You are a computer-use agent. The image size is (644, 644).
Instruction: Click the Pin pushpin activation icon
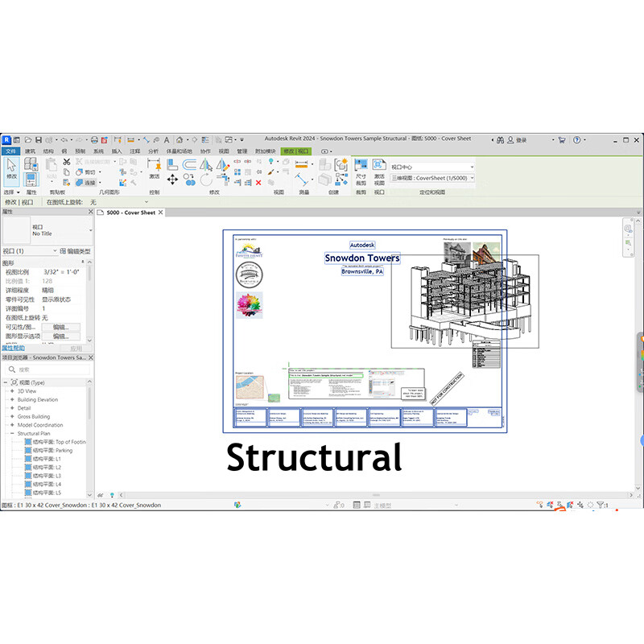click(155, 165)
